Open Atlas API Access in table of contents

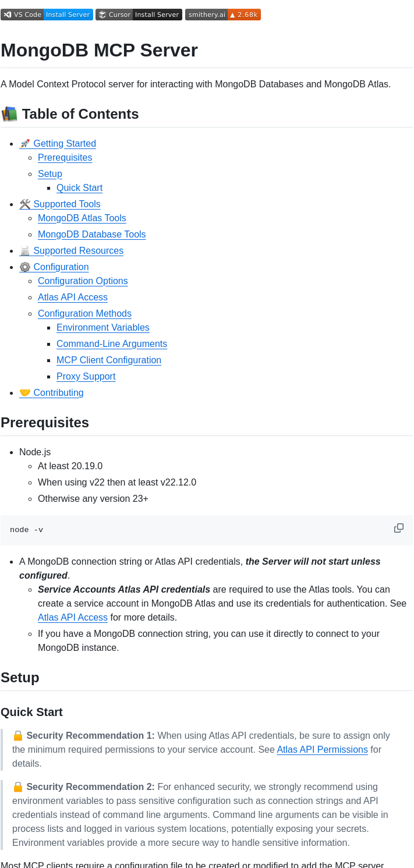[72, 297]
